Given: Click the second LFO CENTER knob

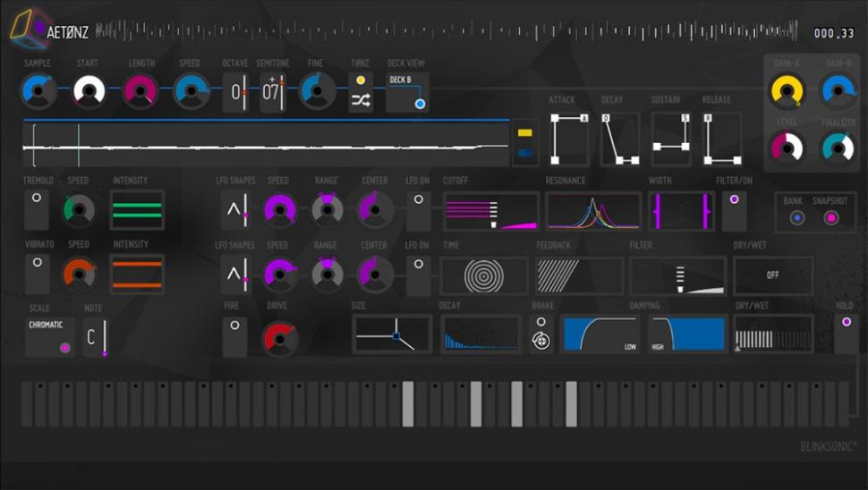Looking at the screenshot, I should pos(375,275).
